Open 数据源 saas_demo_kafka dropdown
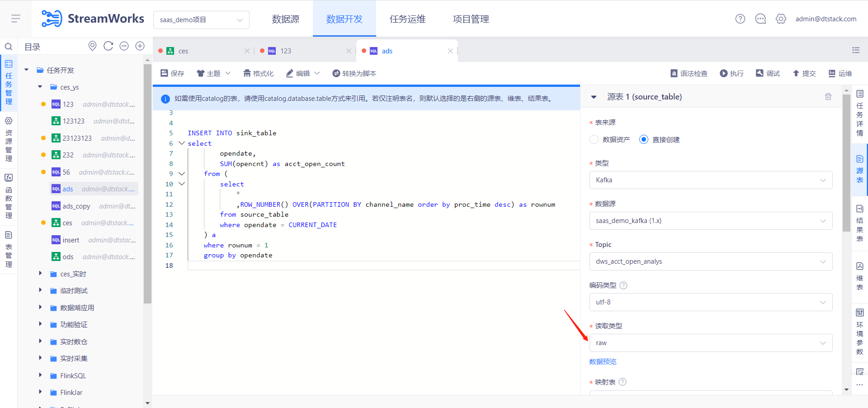The height and width of the screenshot is (408, 868). (711, 221)
